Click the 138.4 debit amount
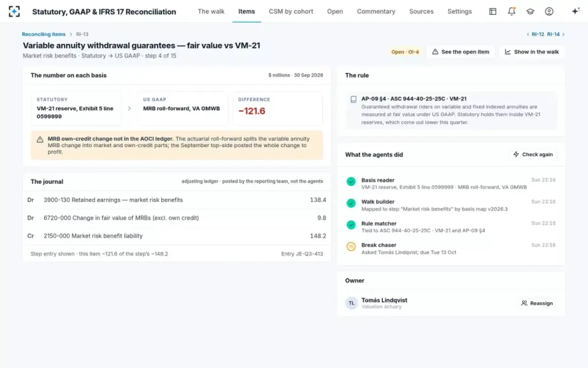588x368 pixels. pos(318,200)
